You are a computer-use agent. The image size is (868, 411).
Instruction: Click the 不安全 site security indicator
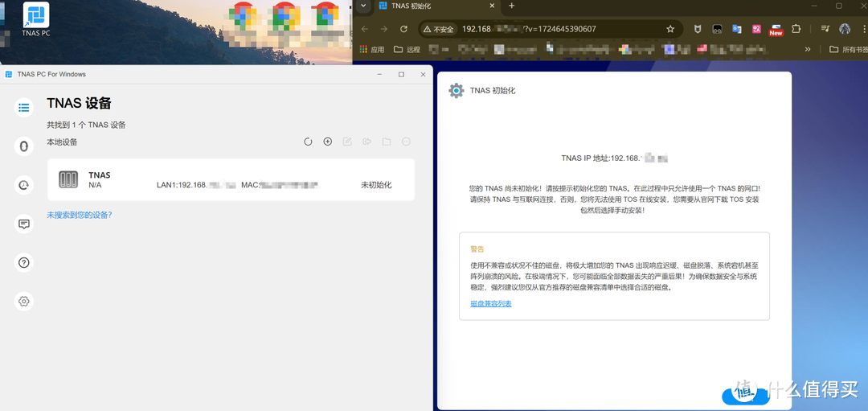point(438,29)
